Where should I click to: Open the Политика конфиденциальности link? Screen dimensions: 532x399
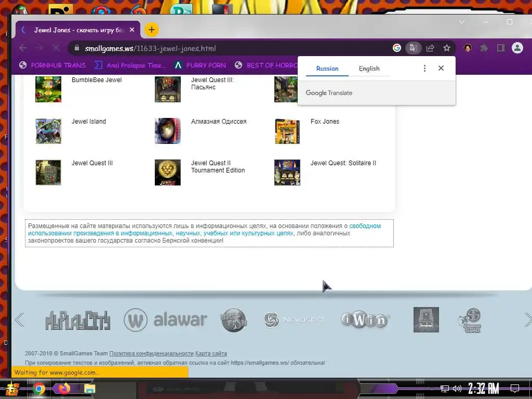tap(151, 353)
